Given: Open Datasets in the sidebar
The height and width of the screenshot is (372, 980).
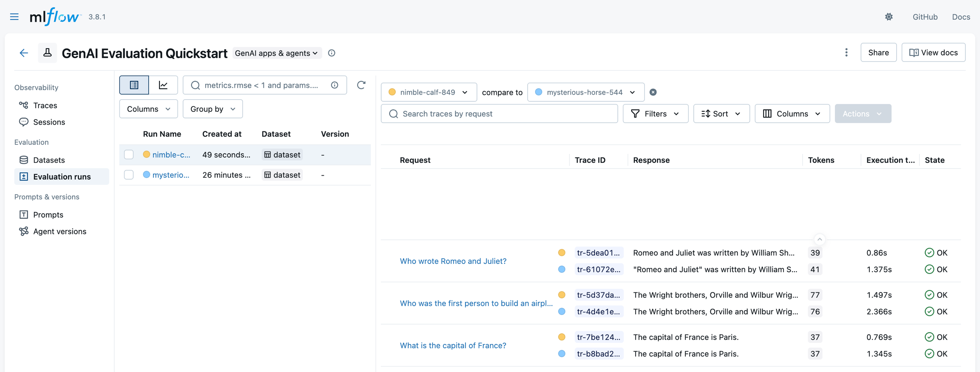Looking at the screenshot, I should [x=49, y=160].
